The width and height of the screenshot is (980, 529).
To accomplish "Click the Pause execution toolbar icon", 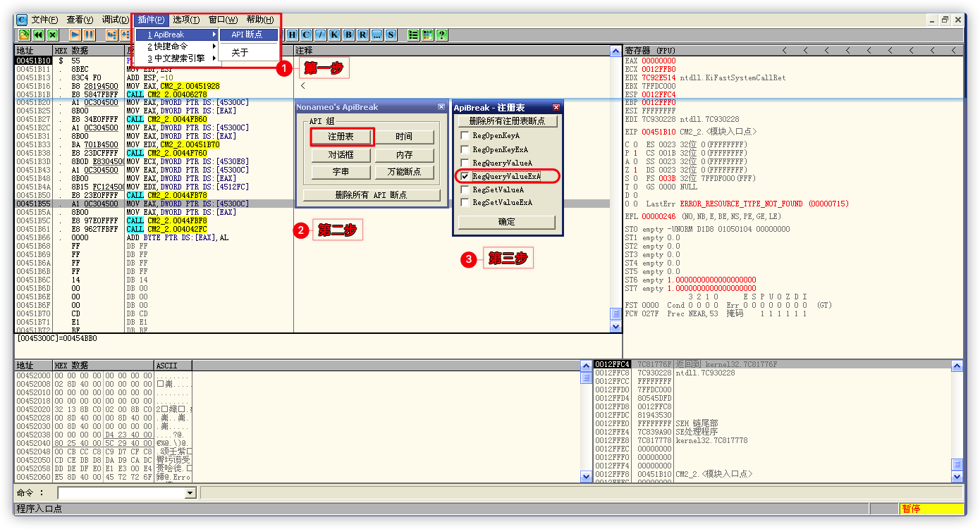I will (x=90, y=35).
